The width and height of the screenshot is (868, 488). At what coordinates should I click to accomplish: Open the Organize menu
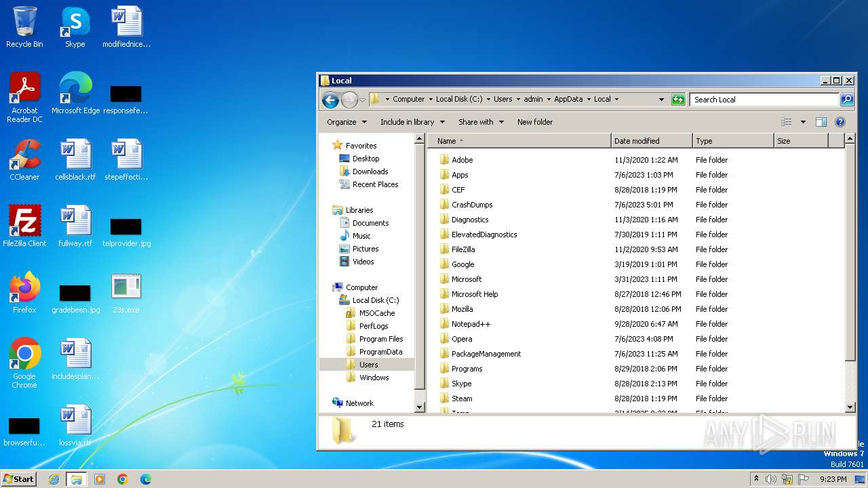click(x=347, y=122)
